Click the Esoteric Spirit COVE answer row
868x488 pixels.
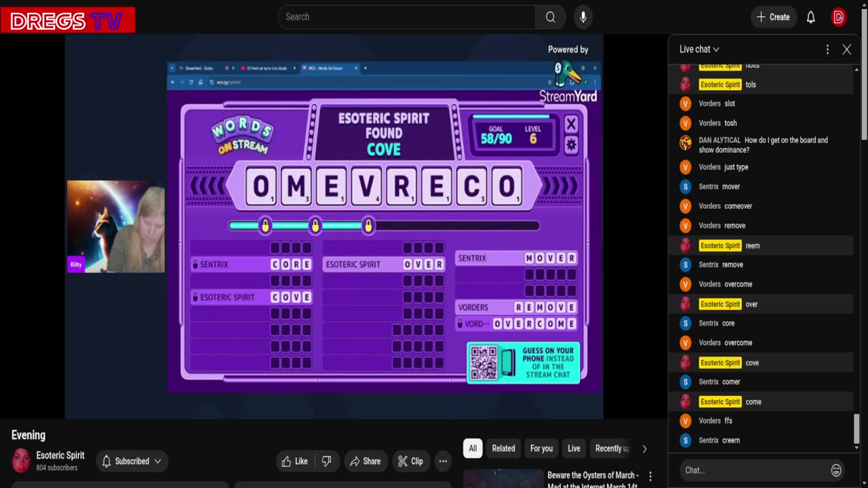(252, 297)
